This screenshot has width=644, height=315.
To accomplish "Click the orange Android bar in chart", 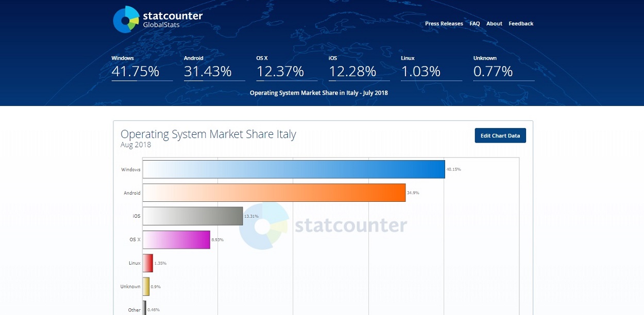I will (274, 192).
